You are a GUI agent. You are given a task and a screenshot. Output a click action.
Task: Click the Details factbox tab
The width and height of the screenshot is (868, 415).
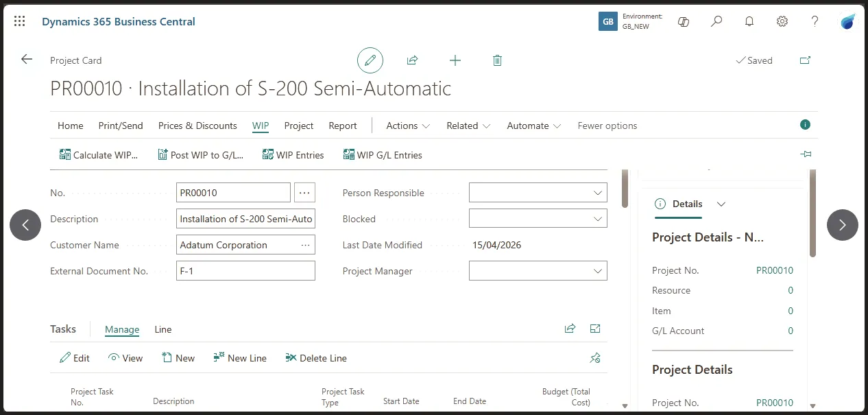678,204
